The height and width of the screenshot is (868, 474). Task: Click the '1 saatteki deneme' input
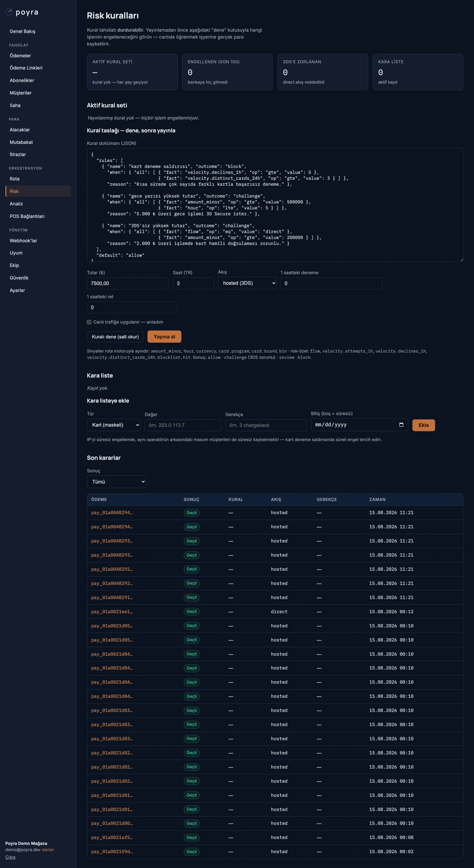tap(332, 284)
